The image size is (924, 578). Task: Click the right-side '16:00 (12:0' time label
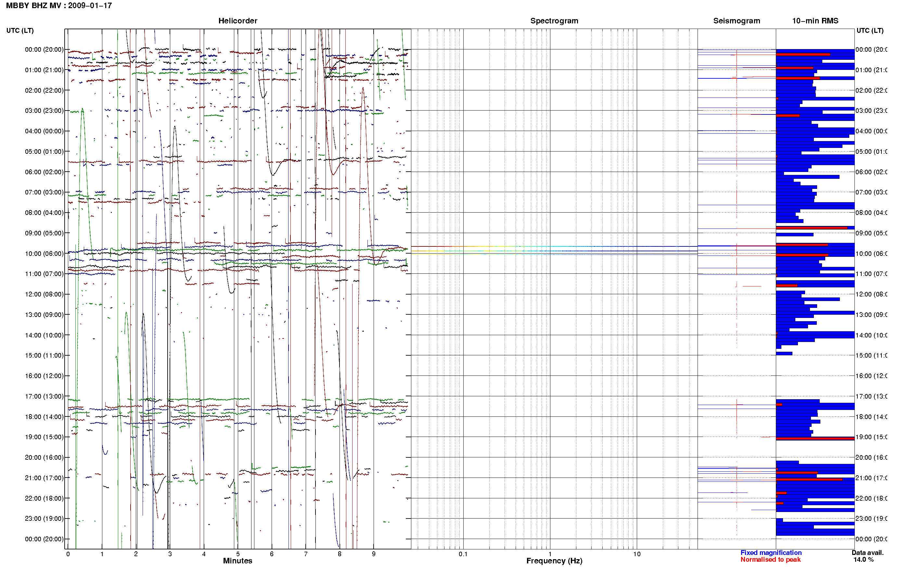click(x=871, y=376)
